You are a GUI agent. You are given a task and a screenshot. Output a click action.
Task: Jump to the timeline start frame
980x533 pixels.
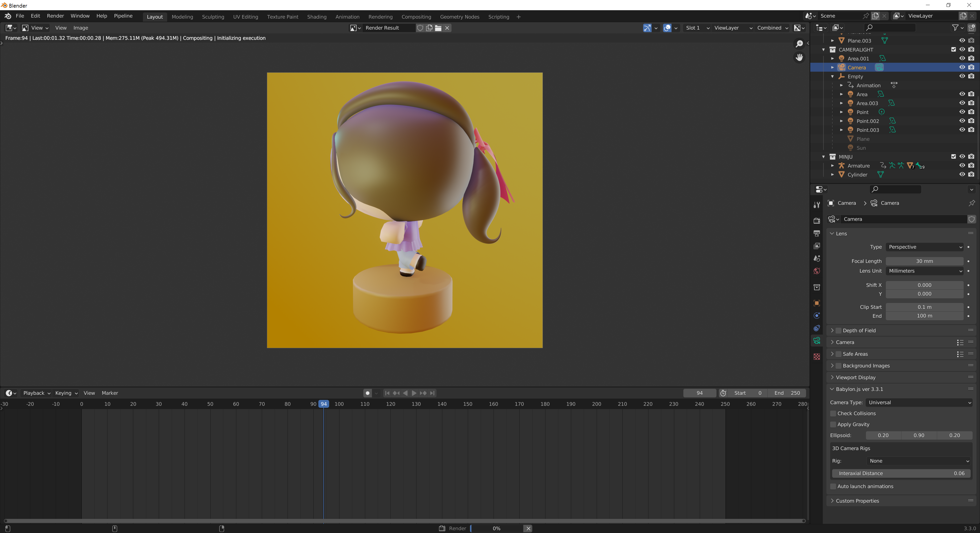point(387,393)
